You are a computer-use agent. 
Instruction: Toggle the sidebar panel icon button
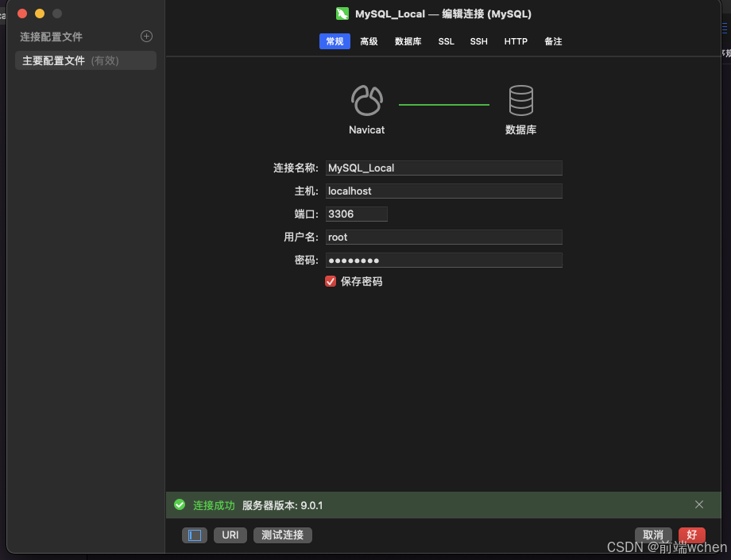tap(195, 535)
